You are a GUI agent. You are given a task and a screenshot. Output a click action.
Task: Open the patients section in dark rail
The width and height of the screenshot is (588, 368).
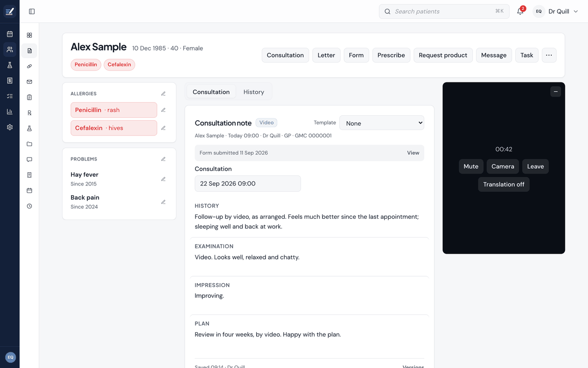click(10, 50)
